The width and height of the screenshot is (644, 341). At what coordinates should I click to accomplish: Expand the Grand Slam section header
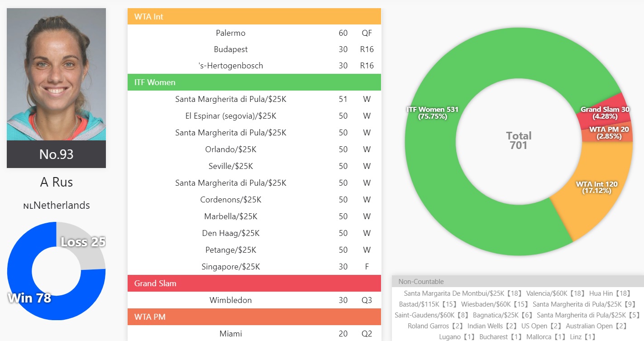point(254,283)
